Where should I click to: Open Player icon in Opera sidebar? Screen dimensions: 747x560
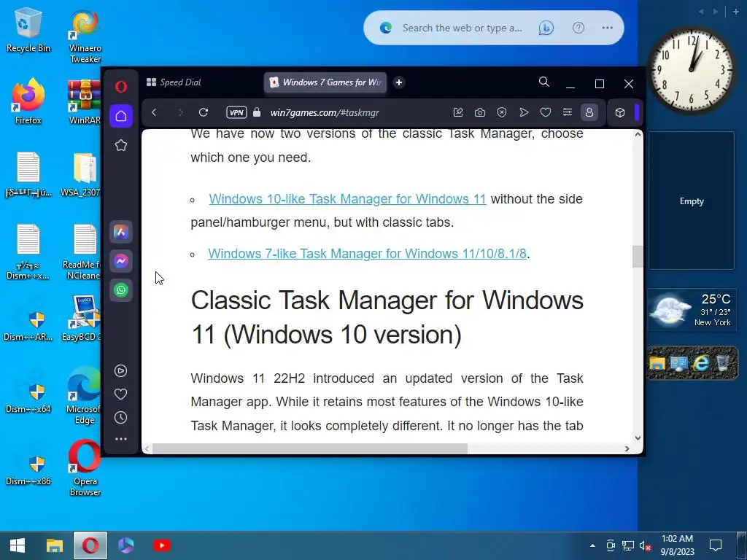[121, 371]
